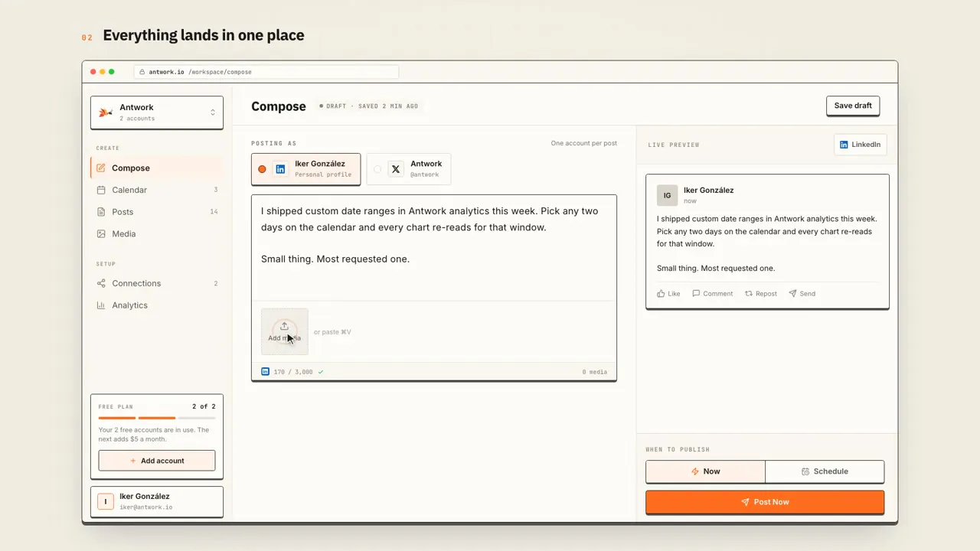Click the Media image icon in sidebar
Screen dimensions: 980x551
(x=101, y=234)
